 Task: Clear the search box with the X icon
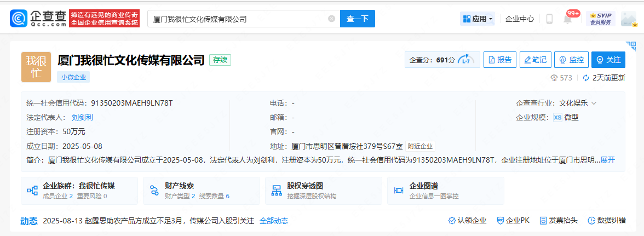[x=331, y=19]
